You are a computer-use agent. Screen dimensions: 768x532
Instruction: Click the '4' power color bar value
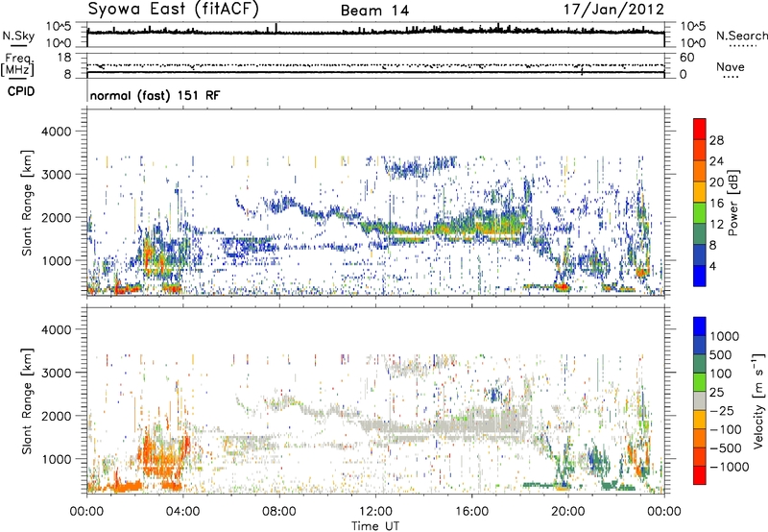(712, 266)
